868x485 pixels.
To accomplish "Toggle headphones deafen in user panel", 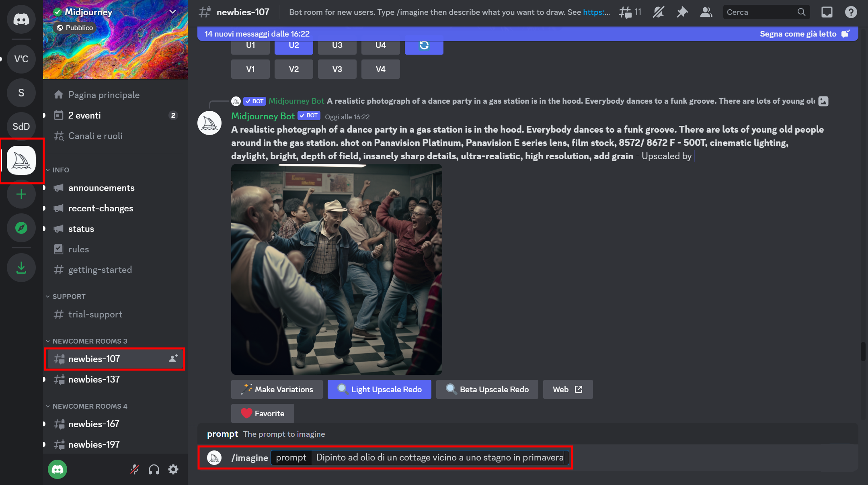I will 154,469.
